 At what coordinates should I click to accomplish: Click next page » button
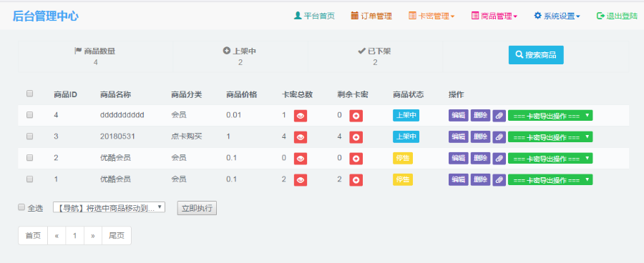coord(93,236)
